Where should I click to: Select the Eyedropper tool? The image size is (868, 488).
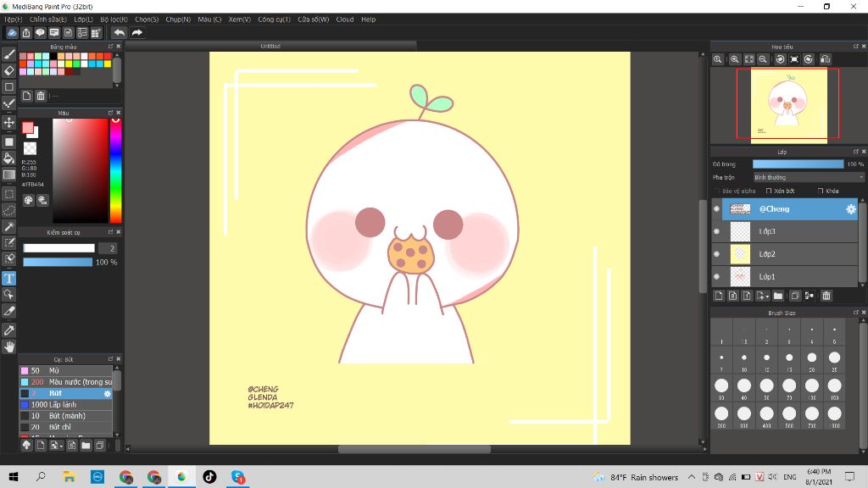pyautogui.click(x=8, y=330)
